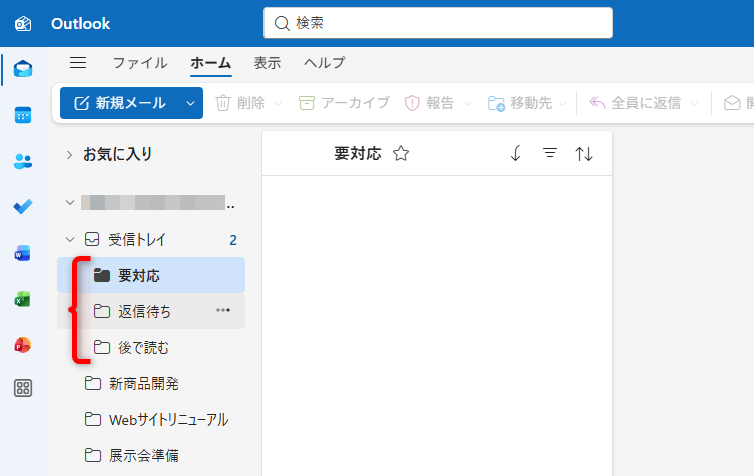The height and width of the screenshot is (476, 754).
Task: Open the 移動先 dropdown arrow
Action: click(563, 103)
